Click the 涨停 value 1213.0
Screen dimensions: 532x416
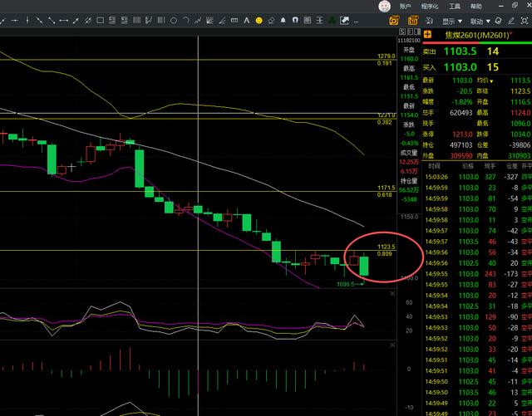click(462, 135)
